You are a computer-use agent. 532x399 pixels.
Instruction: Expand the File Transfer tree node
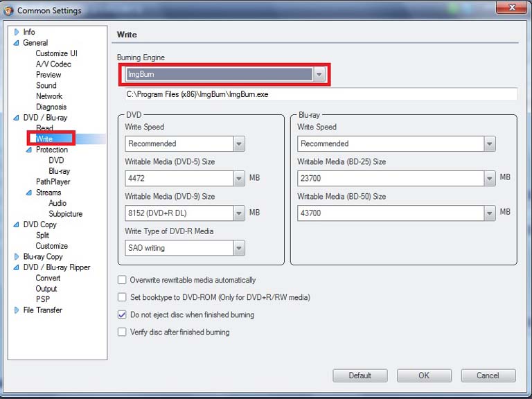click(x=17, y=310)
